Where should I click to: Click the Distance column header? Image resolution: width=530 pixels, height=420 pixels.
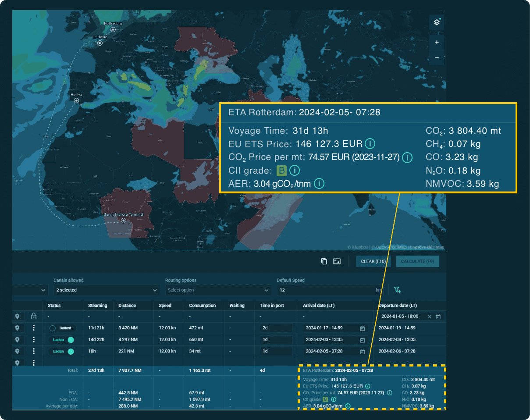[127, 305]
